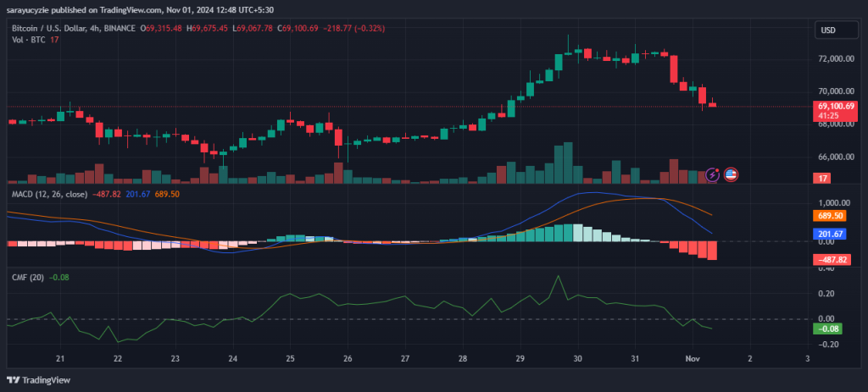Screen dimensions: 868x392
Task: Click the red volume value 17 tag
Action: pyautogui.click(x=821, y=179)
